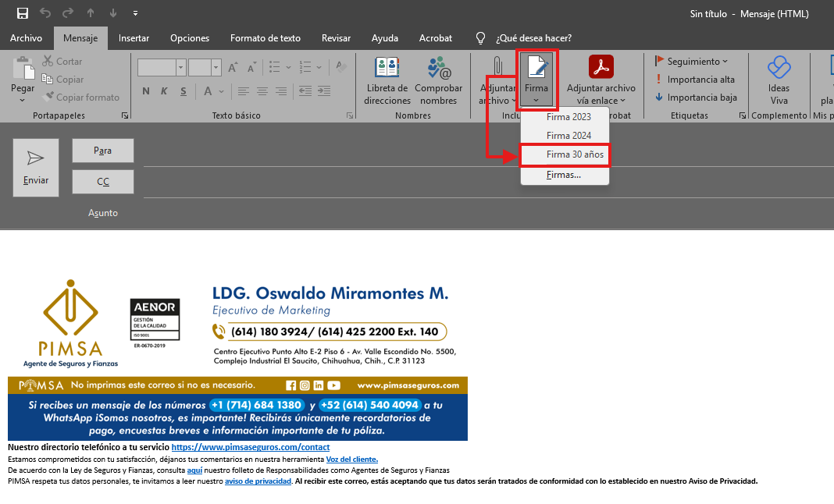Click the numbered list icon

click(x=305, y=68)
